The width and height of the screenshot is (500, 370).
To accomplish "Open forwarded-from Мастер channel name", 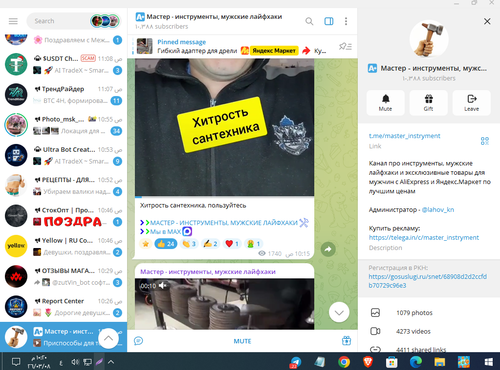I will point(208,272).
